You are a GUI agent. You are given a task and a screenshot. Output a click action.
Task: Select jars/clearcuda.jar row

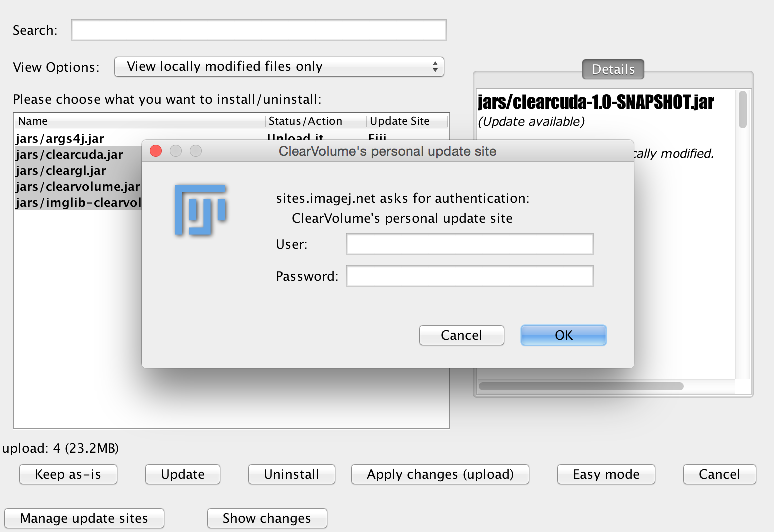tap(69, 155)
